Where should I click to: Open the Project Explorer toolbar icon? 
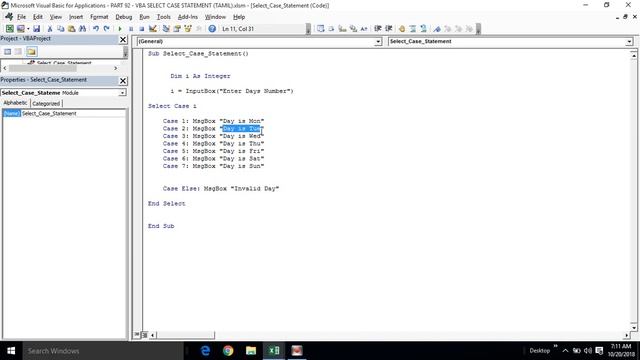(166, 29)
